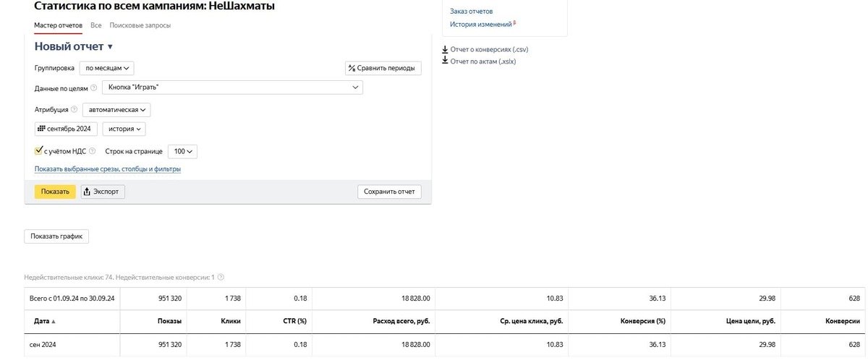Switch to the «Все» tab
868x360 pixels.
pos(96,25)
